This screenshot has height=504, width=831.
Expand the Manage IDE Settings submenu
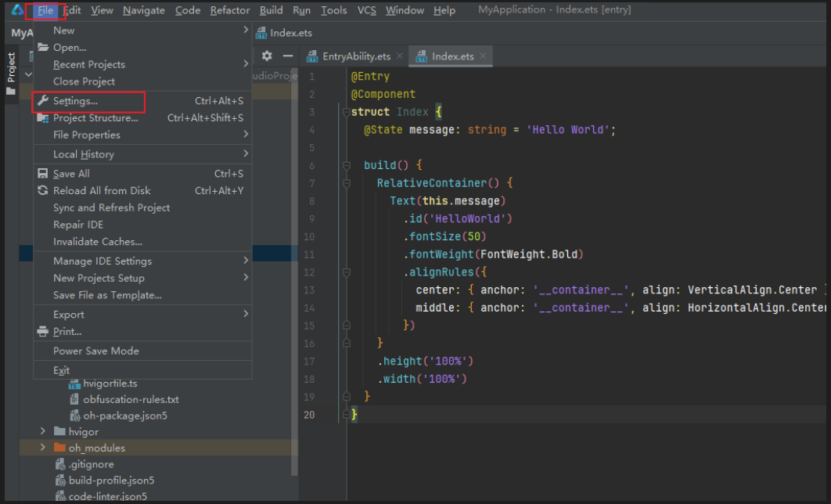(142, 261)
